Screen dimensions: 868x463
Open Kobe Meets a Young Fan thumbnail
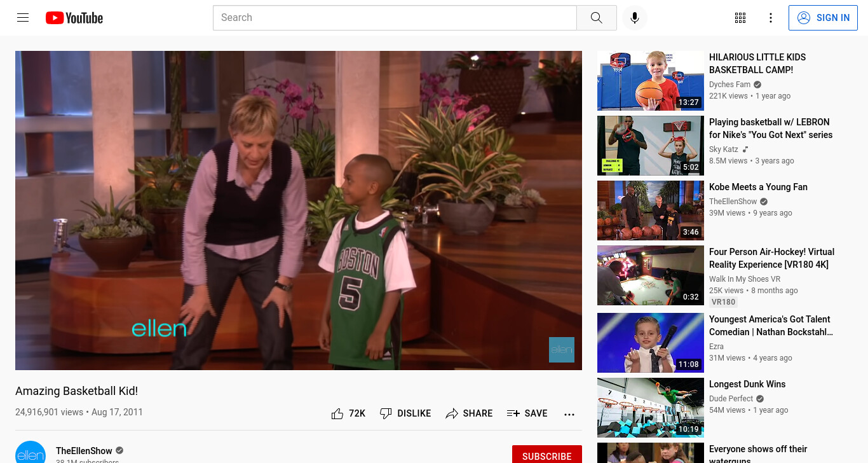pyautogui.click(x=651, y=211)
